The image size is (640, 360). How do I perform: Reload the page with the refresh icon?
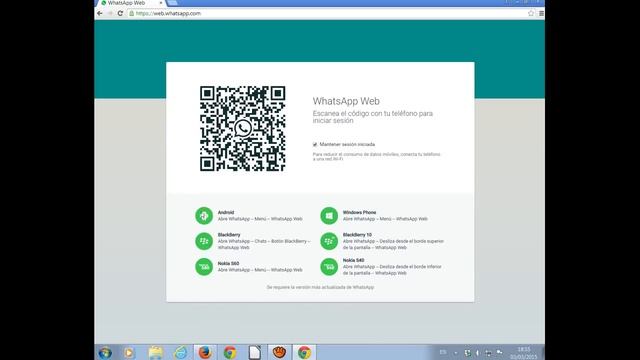coord(120,13)
